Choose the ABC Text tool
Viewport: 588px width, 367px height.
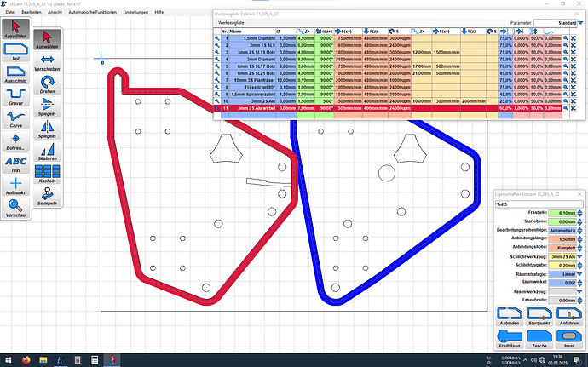coord(15,163)
